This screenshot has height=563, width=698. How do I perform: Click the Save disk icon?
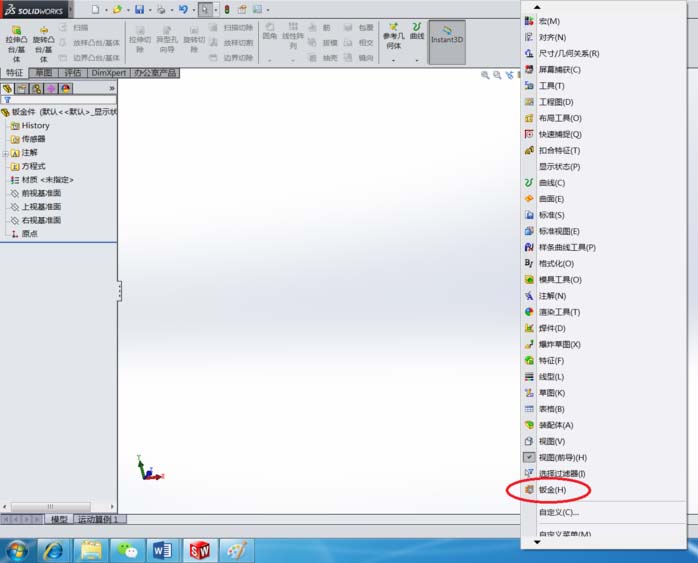point(139,9)
